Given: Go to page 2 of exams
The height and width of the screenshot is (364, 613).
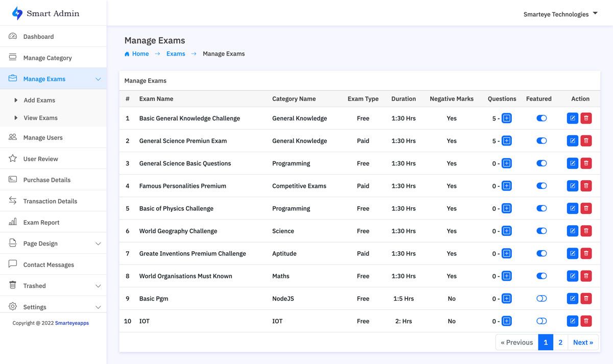Looking at the screenshot, I should tap(560, 343).
